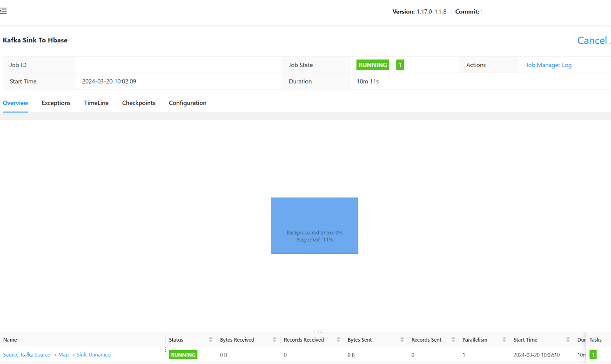Select the blue operator node in the job graph

[315, 225]
